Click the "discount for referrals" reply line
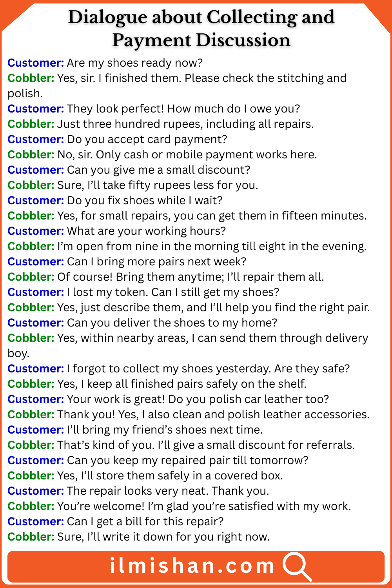The width and height of the screenshot is (392, 588). point(206,445)
